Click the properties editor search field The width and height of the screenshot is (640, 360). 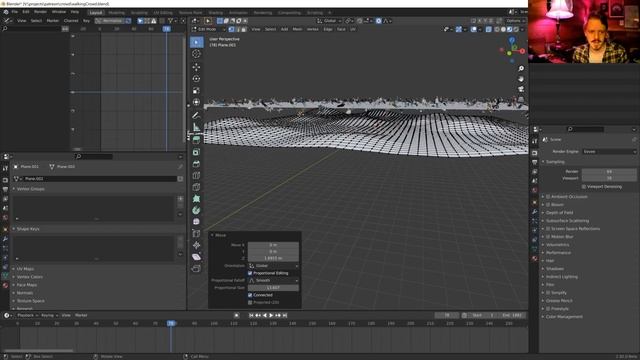click(585, 129)
